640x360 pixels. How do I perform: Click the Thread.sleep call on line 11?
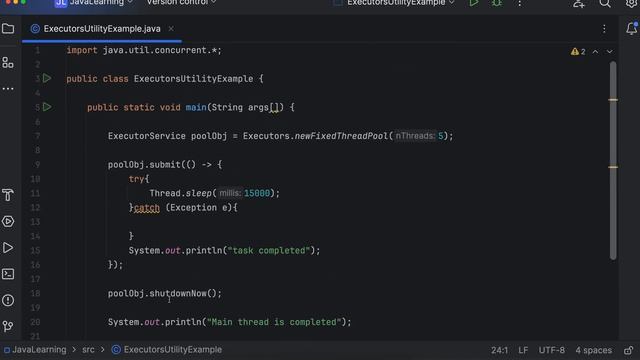pos(180,193)
